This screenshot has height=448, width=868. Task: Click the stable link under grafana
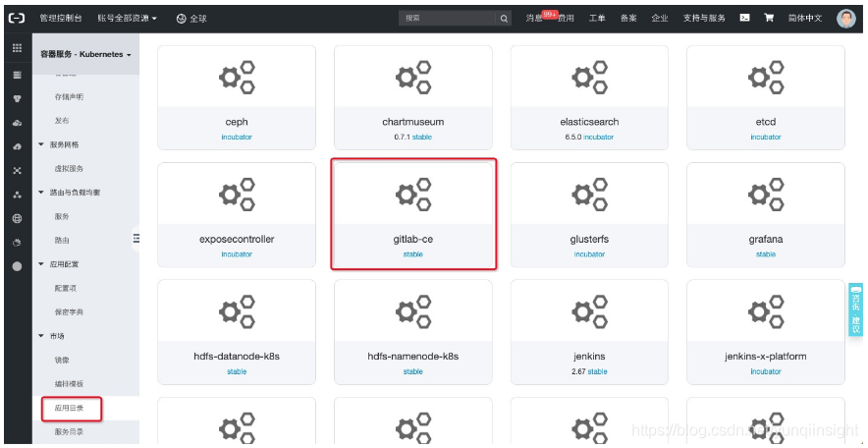click(766, 254)
